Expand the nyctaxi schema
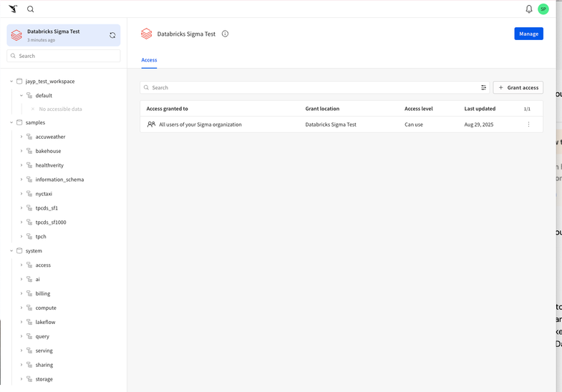 (21, 194)
